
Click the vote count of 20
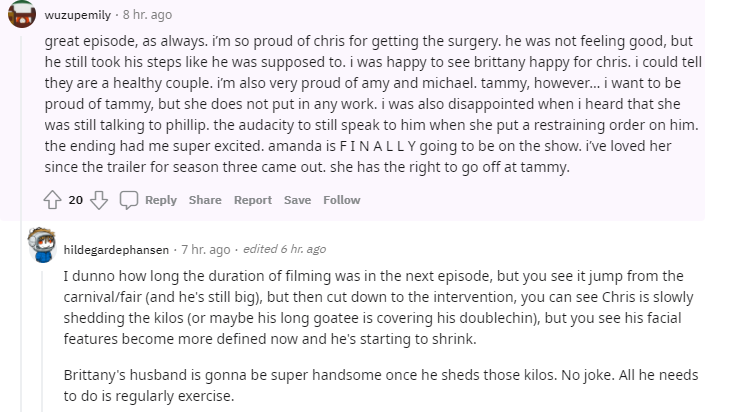(x=76, y=200)
